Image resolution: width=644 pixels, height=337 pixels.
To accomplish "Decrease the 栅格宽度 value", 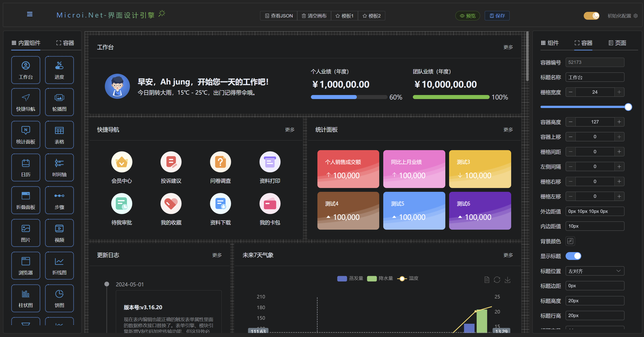I will coord(571,92).
